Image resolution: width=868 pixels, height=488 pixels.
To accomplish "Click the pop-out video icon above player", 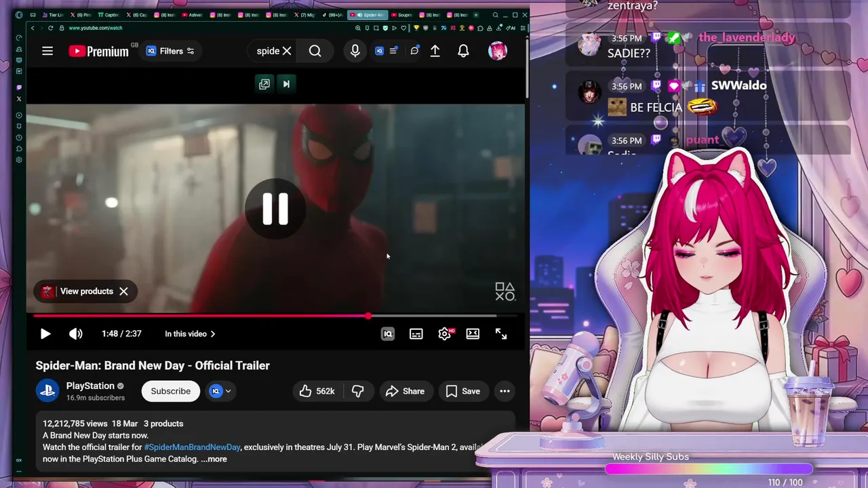I will point(264,84).
